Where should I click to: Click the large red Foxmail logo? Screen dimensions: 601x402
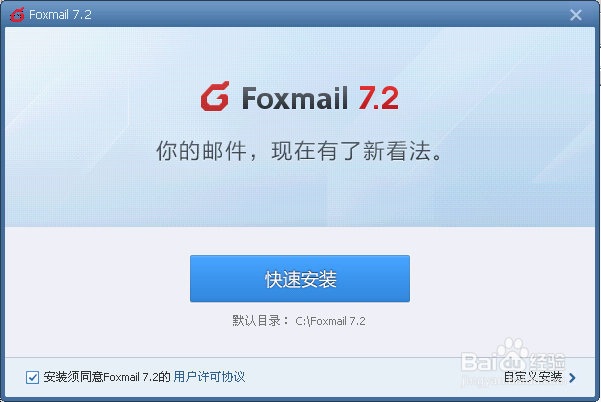tap(215, 96)
